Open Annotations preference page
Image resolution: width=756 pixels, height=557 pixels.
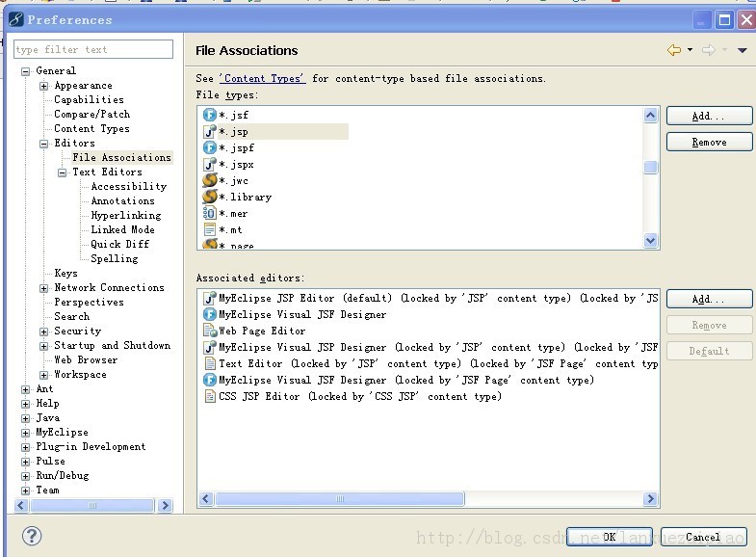123,201
